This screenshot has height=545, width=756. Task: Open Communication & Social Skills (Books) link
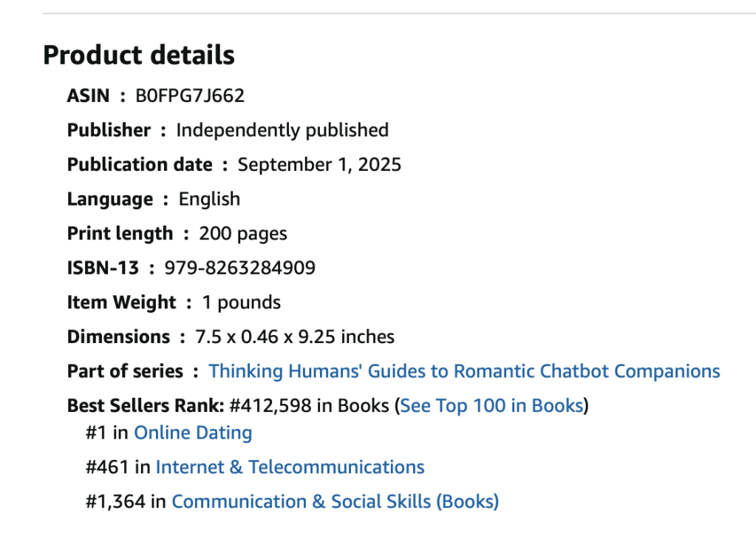point(335,501)
